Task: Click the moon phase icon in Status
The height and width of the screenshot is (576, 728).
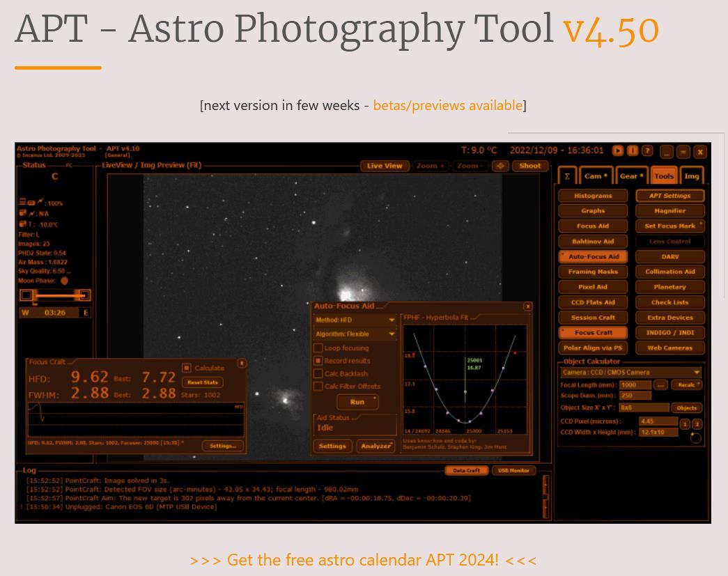Action: pos(65,281)
